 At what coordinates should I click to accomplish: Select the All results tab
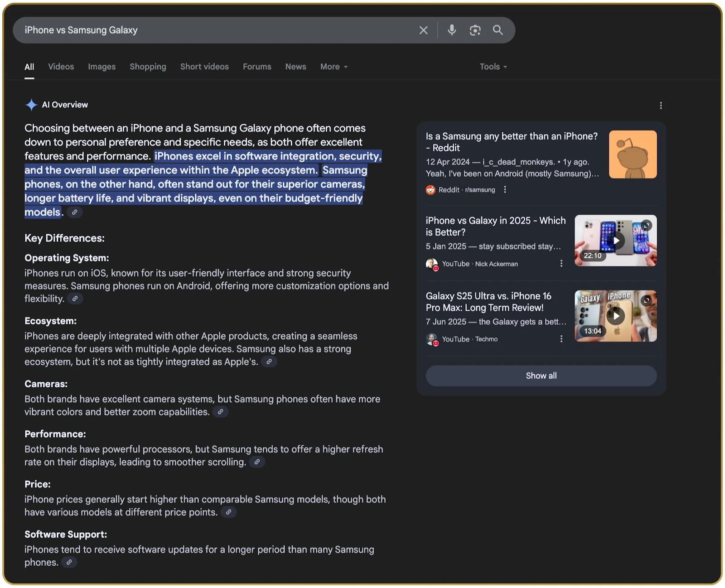click(29, 67)
